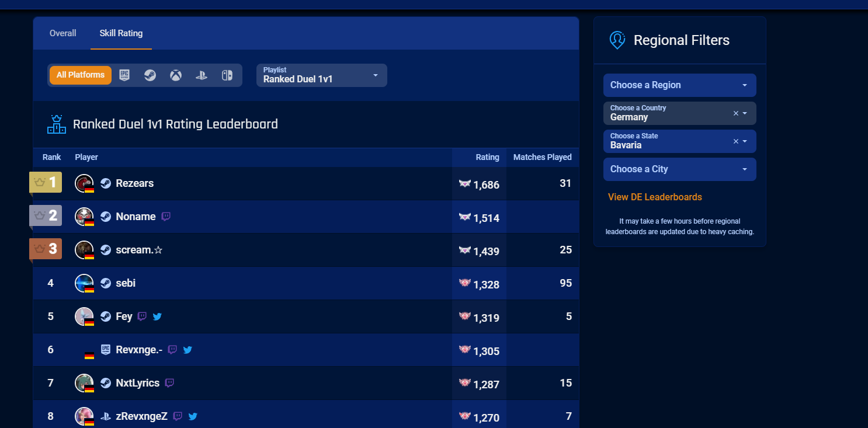Expand the Choose a Region dropdown

[680, 85]
